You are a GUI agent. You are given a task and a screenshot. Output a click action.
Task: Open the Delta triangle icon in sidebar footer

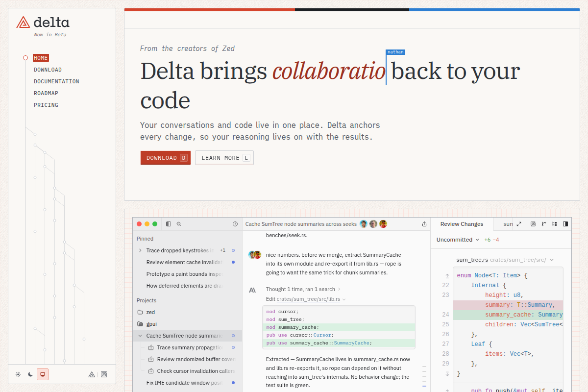tap(92, 374)
